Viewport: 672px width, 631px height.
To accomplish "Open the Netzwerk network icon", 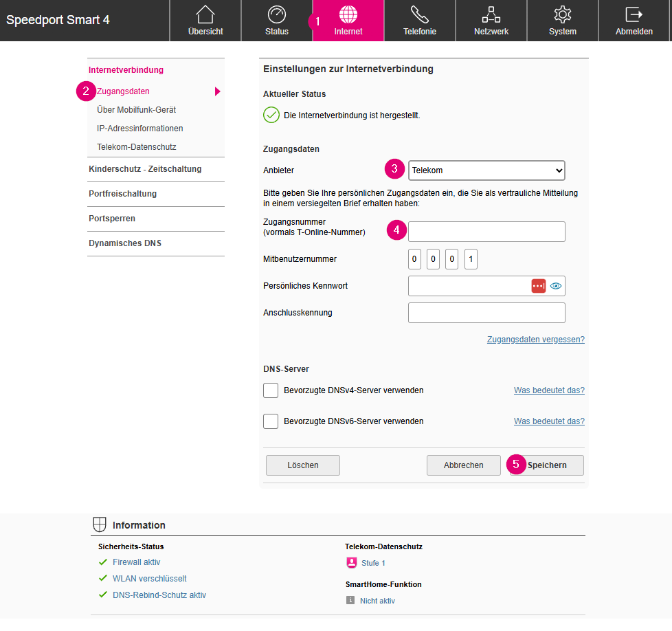I will click(x=491, y=14).
